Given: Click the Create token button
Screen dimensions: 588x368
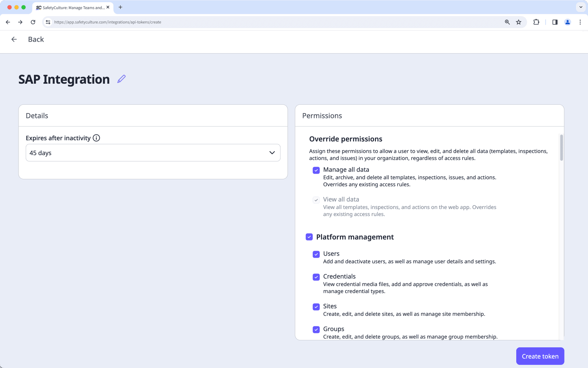Looking at the screenshot, I should [540, 356].
